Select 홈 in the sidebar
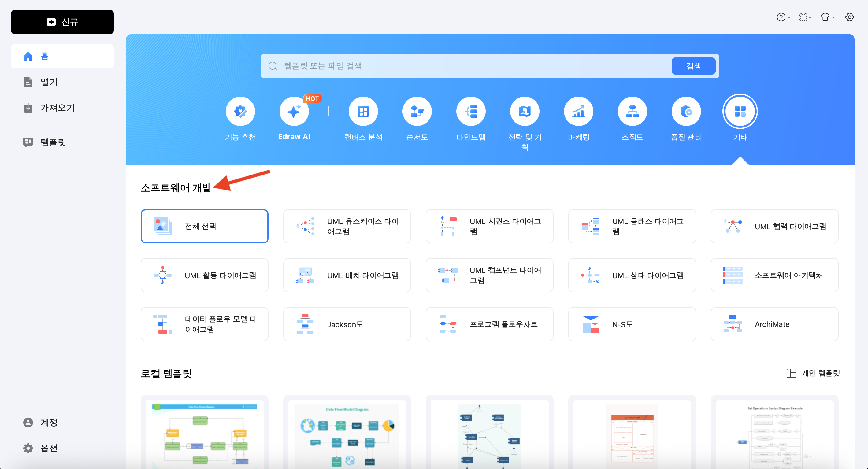The width and height of the screenshot is (868, 469). pyautogui.click(x=62, y=56)
